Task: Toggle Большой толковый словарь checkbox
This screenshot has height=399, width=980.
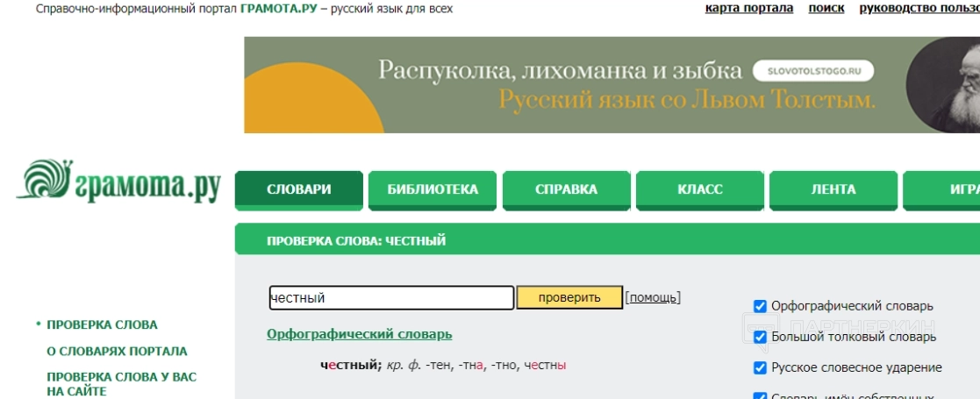Action: point(760,338)
